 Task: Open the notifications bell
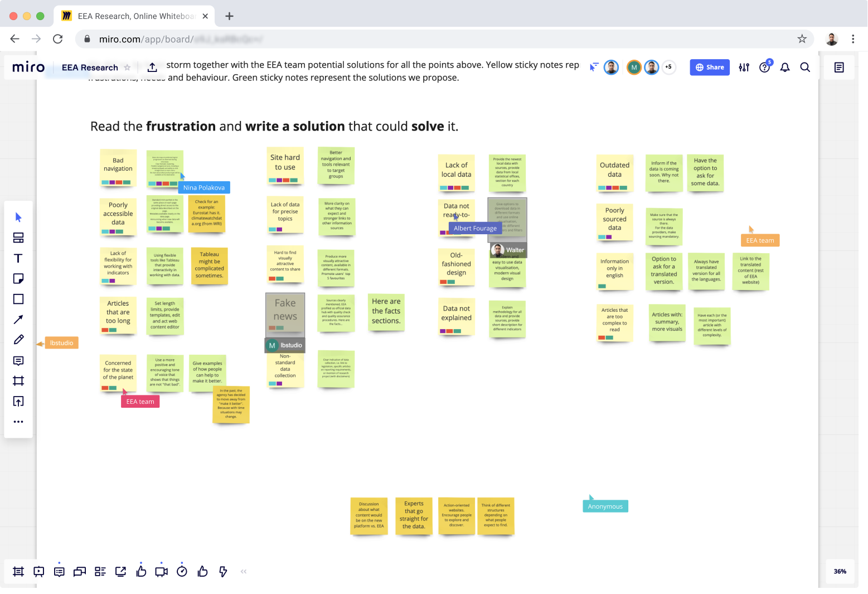[785, 67]
